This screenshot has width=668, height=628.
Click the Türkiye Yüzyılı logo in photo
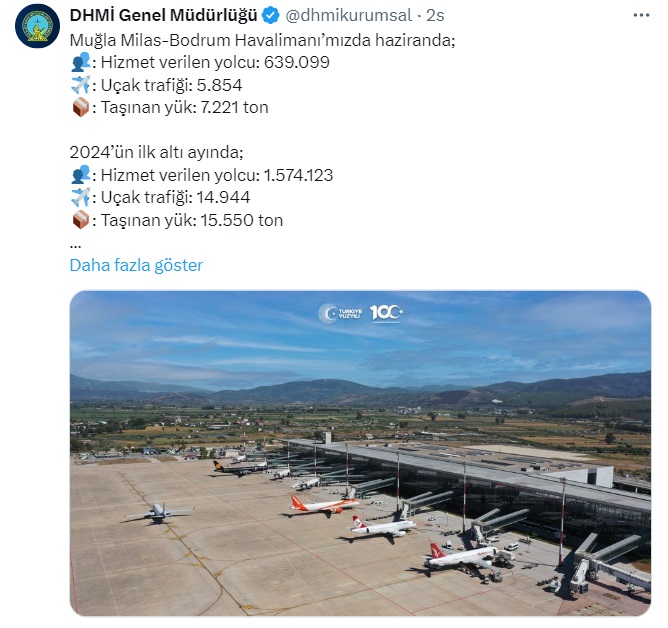point(340,314)
